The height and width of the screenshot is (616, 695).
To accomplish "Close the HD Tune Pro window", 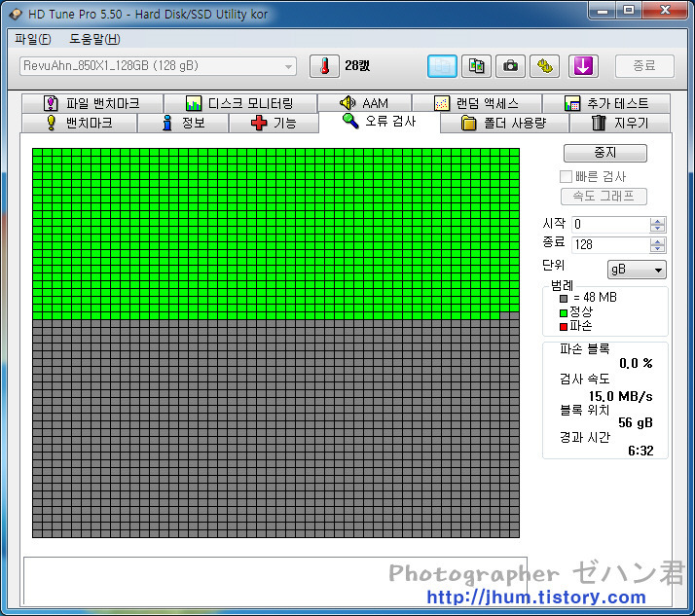I will (665, 10).
